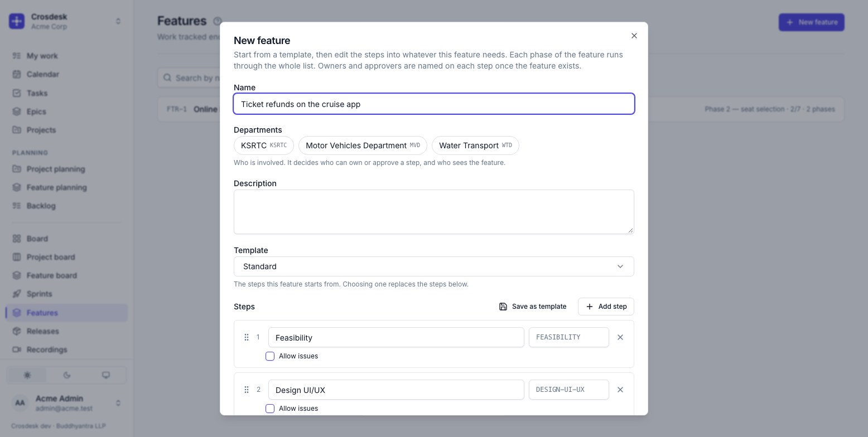Remove the Feasibility step

[x=620, y=337]
